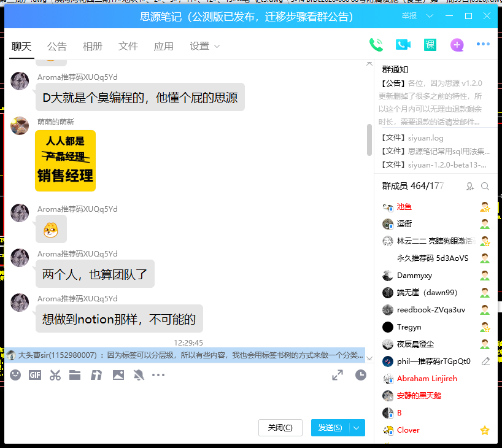This screenshot has width=502, height=448.
Task: Expand more input toolbar options
Action: 158,375
